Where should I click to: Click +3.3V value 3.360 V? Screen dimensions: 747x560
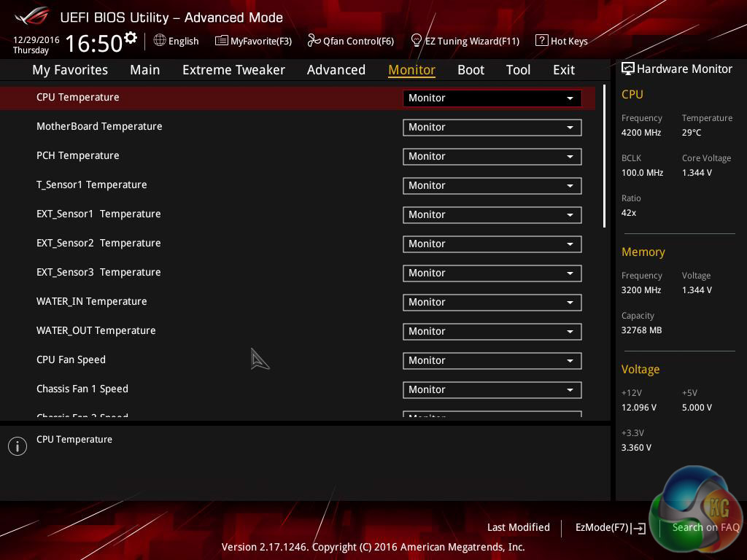pos(636,448)
